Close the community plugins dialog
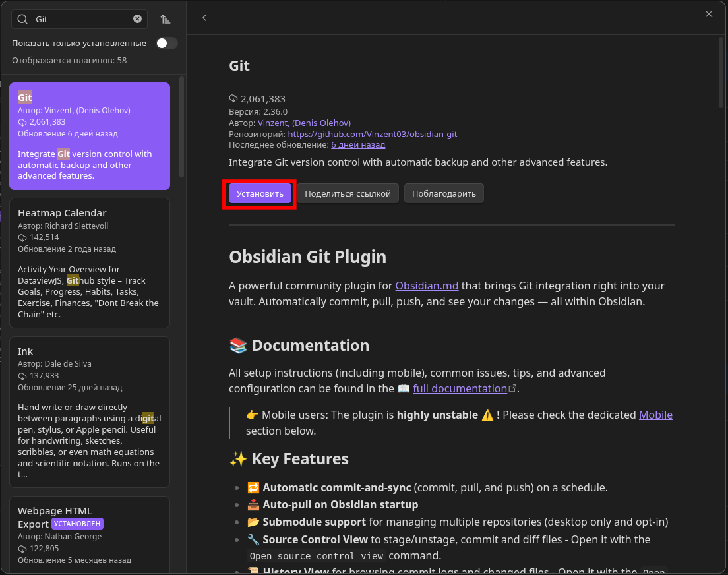This screenshot has height=575, width=728. click(709, 14)
